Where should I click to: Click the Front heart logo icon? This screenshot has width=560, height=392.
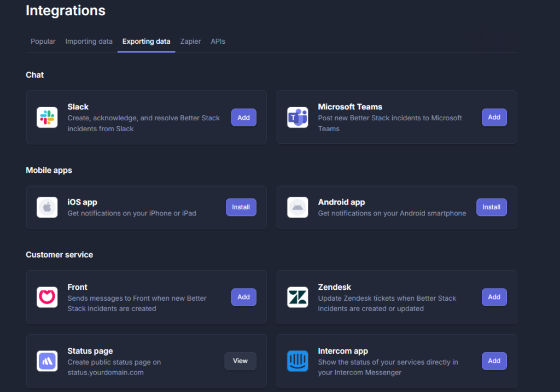(47, 297)
